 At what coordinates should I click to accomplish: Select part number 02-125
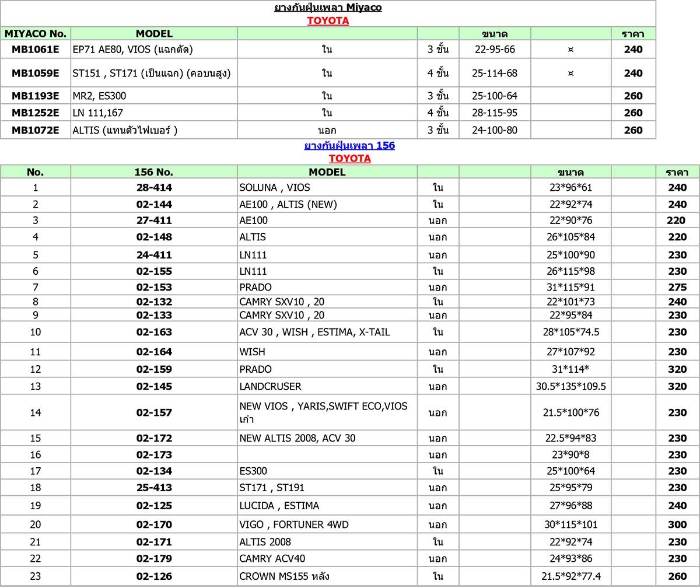(154, 506)
